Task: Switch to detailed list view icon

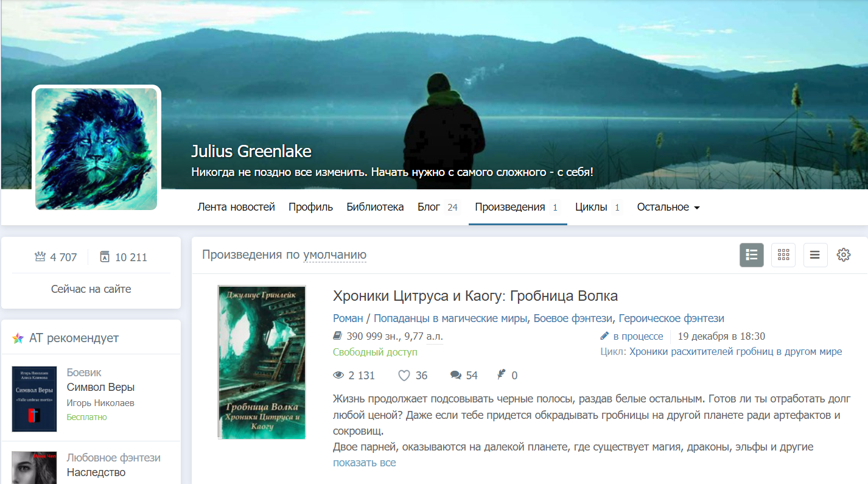Action: coord(751,255)
